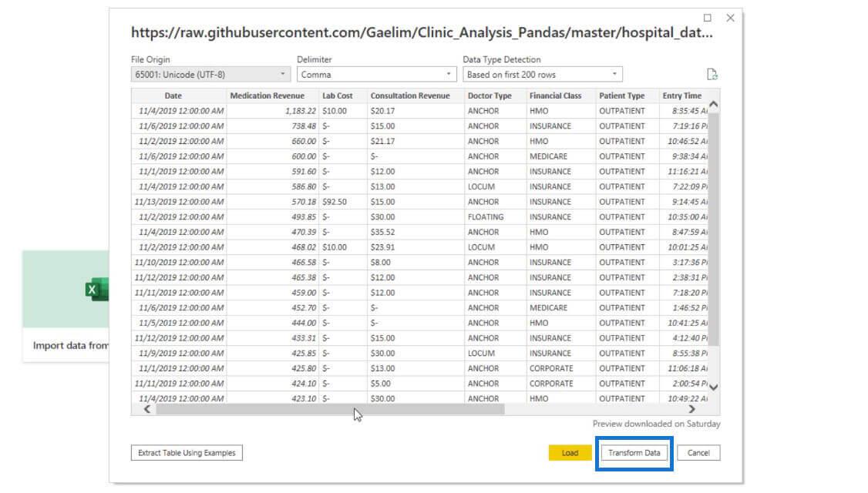Click the Transform Data button

634,453
